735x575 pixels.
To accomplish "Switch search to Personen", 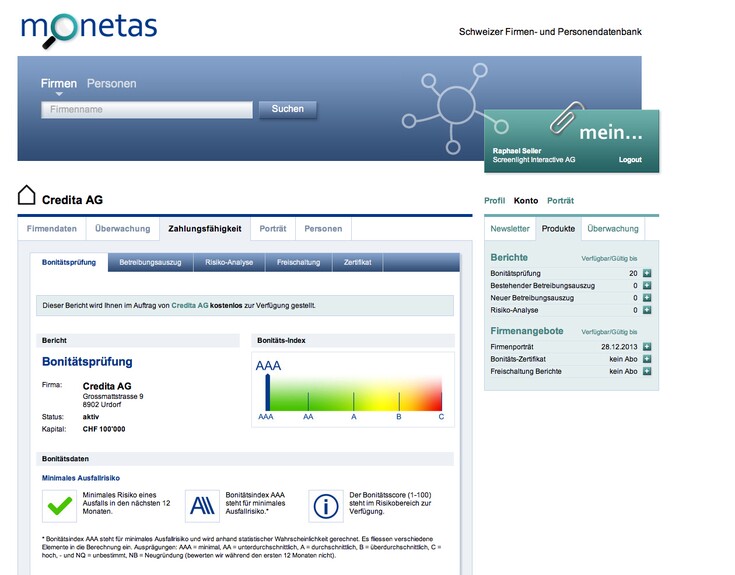I will click(x=112, y=83).
